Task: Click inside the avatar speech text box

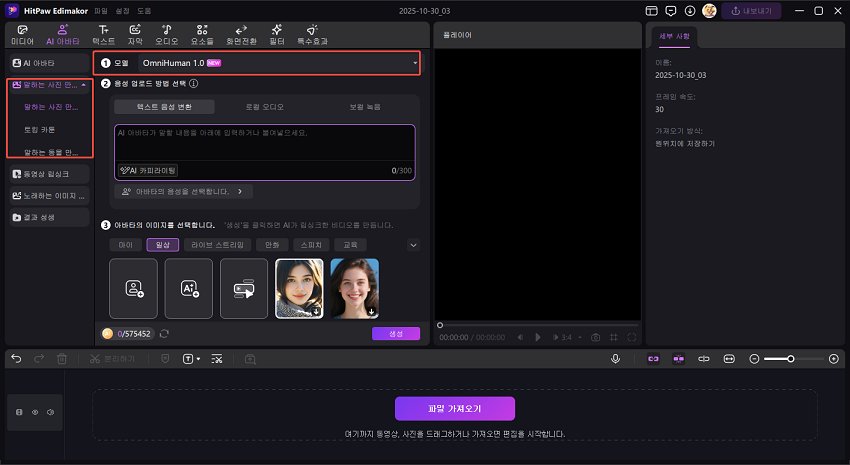Action: pyautogui.click(x=265, y=143)
